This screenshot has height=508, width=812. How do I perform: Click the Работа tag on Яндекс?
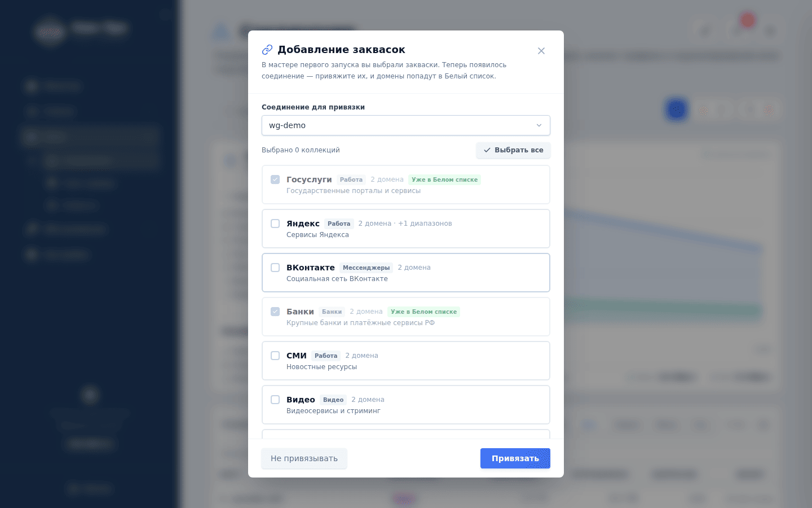[339, 224]
